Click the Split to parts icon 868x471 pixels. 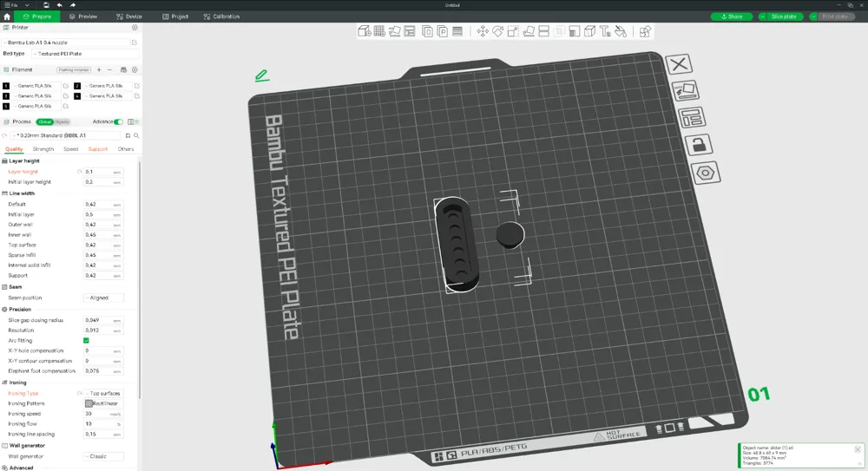(x=443, y=31)
